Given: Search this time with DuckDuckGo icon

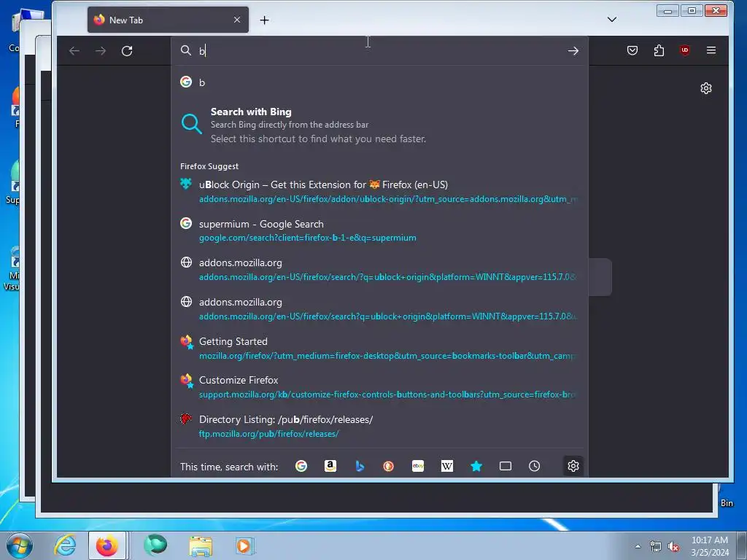Looking at the screenshot, I should pyautogui.click(x=389, y=466).
